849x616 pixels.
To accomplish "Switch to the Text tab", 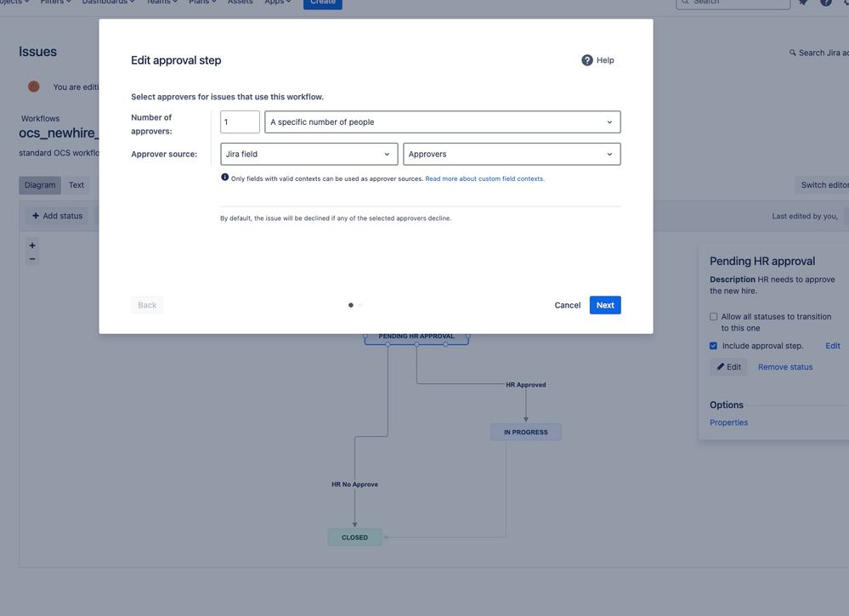I will click(76, 185).
